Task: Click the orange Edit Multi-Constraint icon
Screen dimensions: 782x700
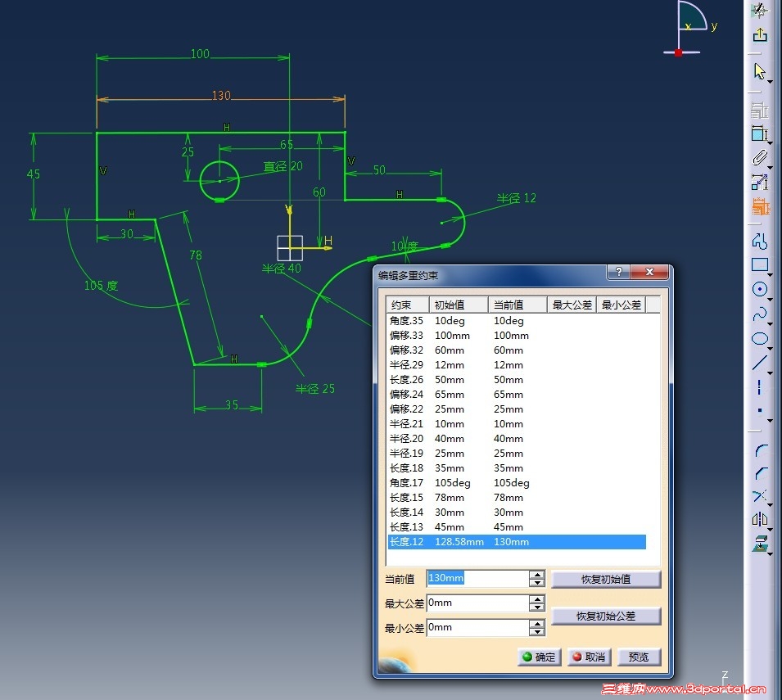Action: tap(761, 206)
